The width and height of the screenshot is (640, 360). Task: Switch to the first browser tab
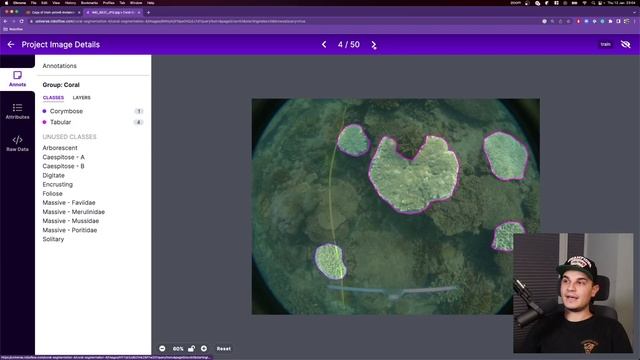(53, 13)
